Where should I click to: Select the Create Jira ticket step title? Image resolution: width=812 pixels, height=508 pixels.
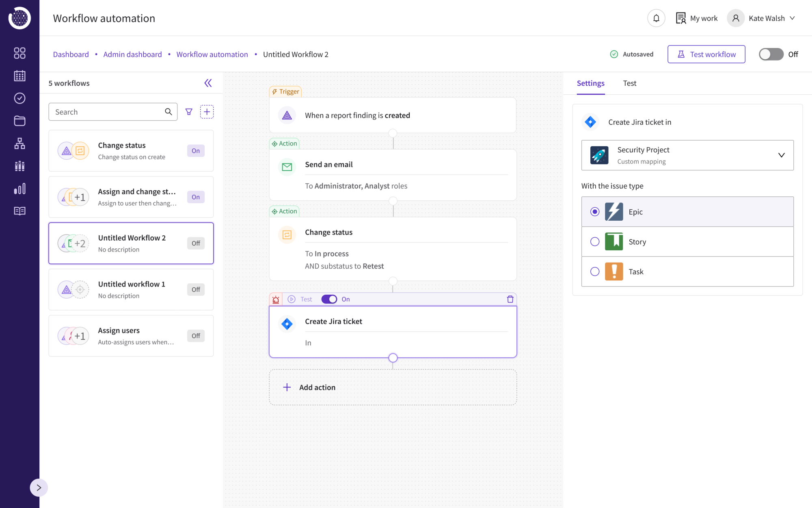pos(333,321)
